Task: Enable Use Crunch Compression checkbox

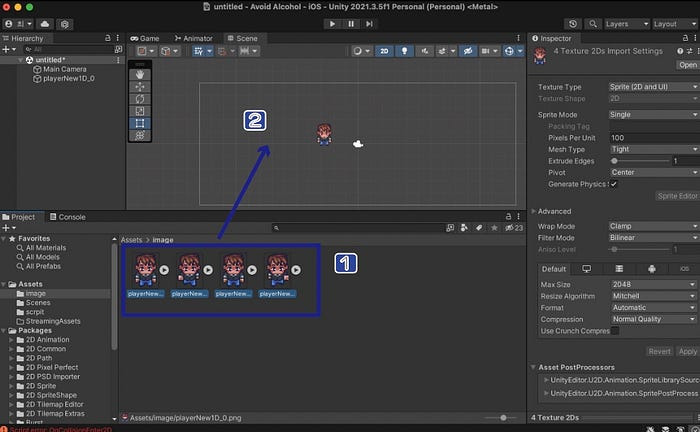Action: point(614,331)
